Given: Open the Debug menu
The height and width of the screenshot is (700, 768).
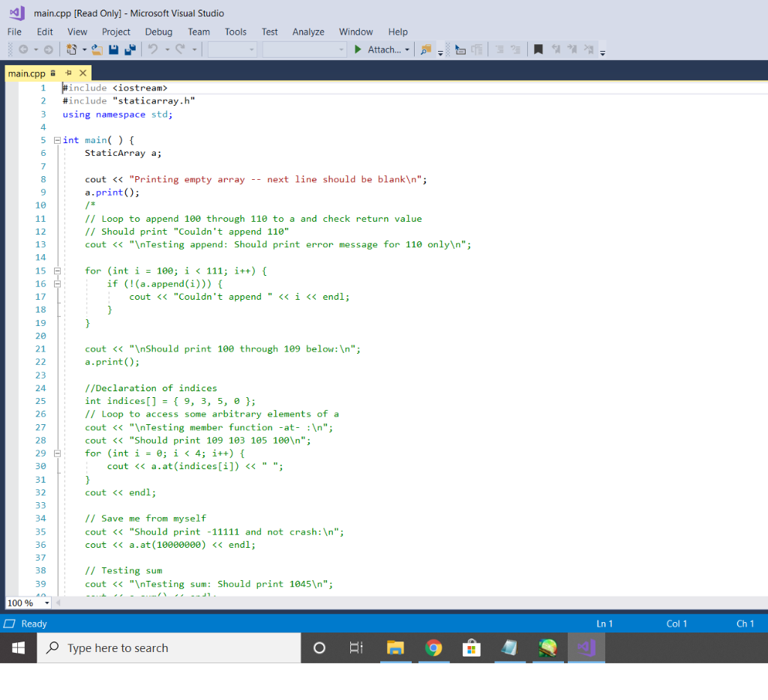Looking at the screenshot, I should coord(159,31).
